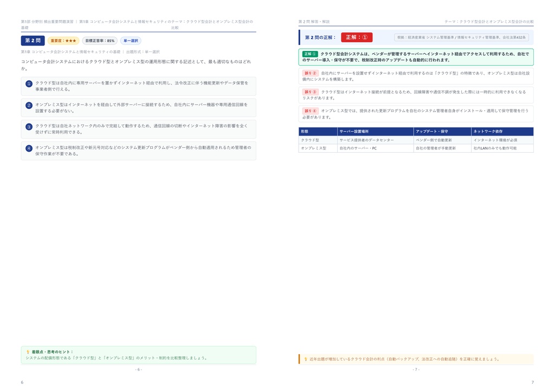Click the circled number ① answer marker
This screenshot has width=555, height=392.
[x=29, y=84]
